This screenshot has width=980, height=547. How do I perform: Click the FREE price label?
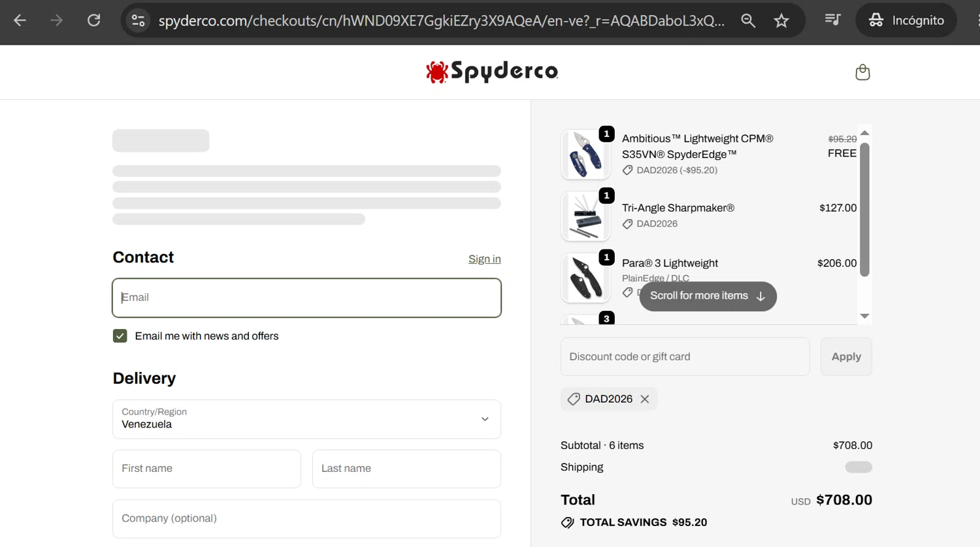point(842,153)
